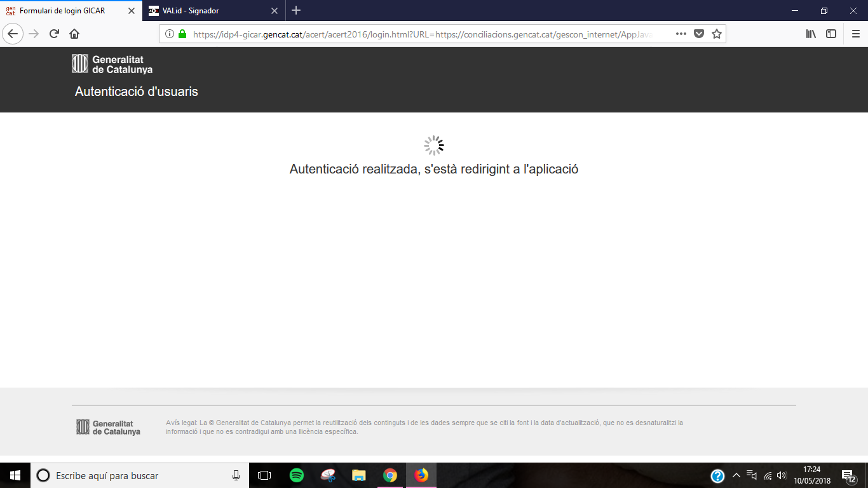Toggle the Firefox sidebar view
The image size is (868, 488).
(x=831, y=34)
